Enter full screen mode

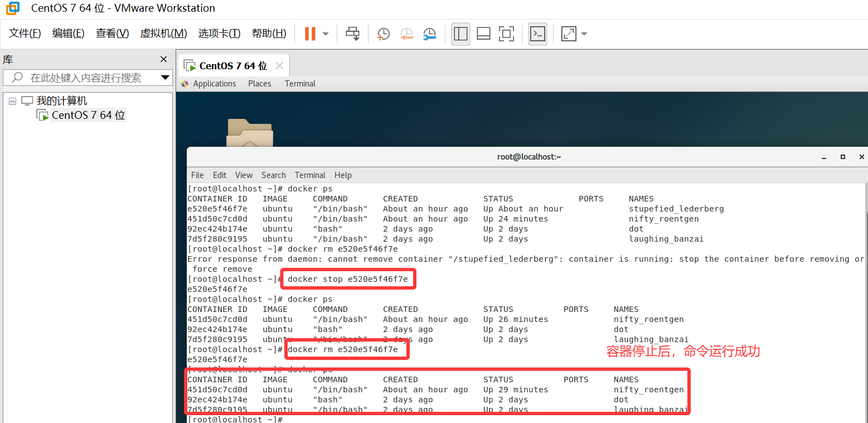pos(506,34)
